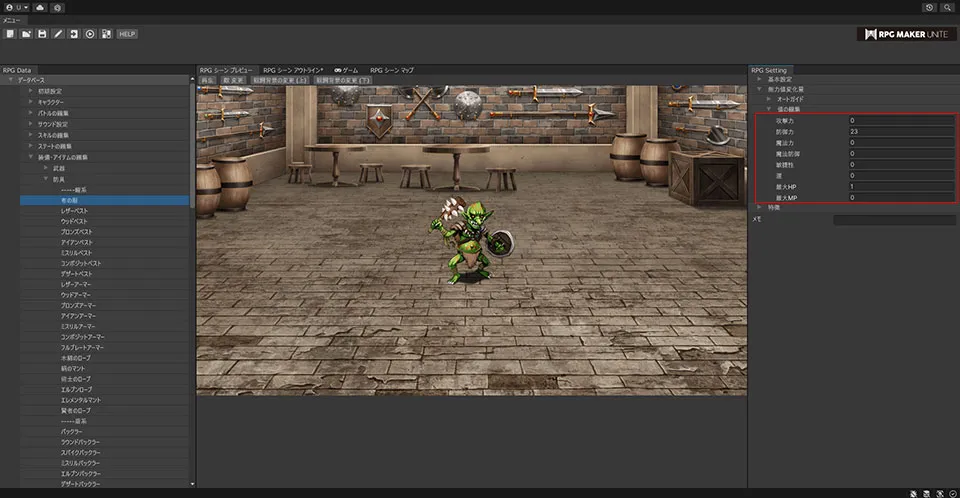Open the history clock icon top right
Screen dimensions: 960x498
click(929, 7)
